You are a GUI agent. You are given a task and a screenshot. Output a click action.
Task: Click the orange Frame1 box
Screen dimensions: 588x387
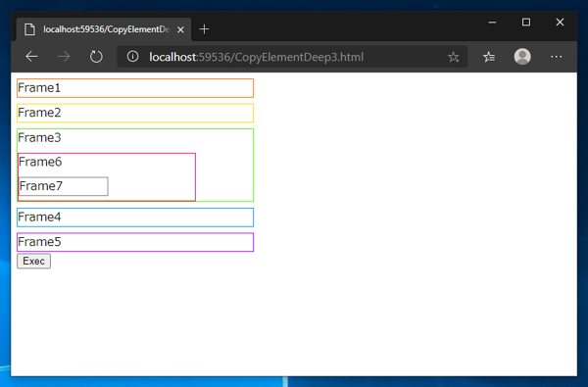135,88
